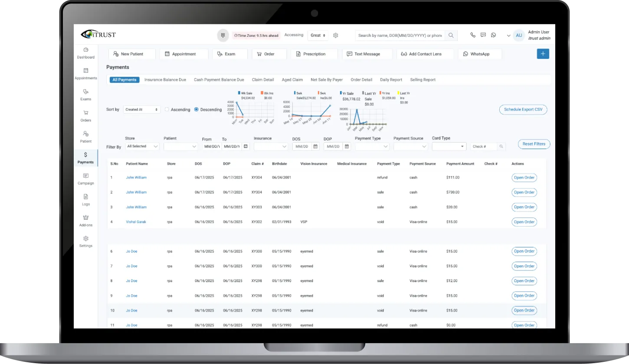The image size is (629, 364).
Task: Open Logs document icon
Action: pyautogui.click(x=86, y=196)
